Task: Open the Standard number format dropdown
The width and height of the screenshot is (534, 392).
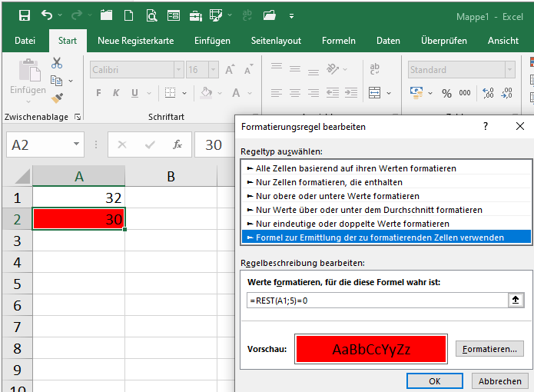Action: pos(508,70)
